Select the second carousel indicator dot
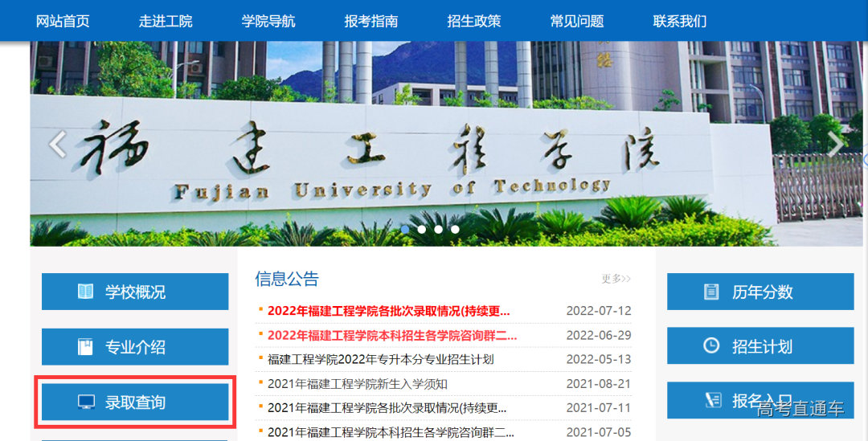This screenshot has height=441, width=868. (422, 229)
